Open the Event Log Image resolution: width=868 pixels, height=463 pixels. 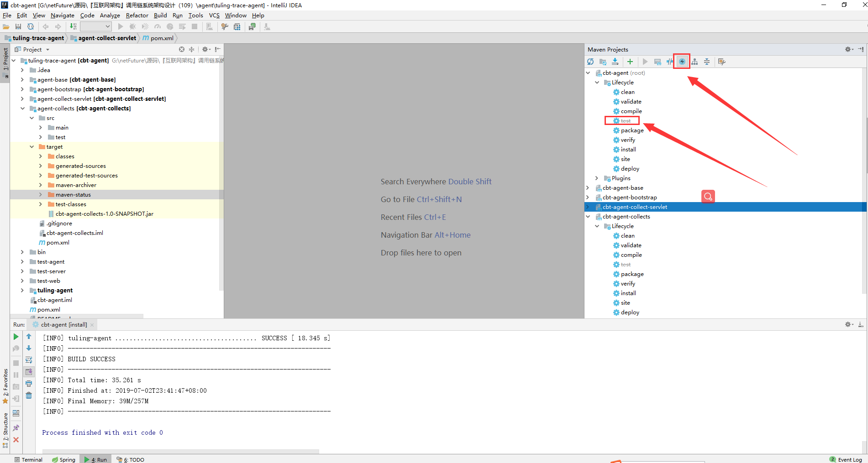846,459
